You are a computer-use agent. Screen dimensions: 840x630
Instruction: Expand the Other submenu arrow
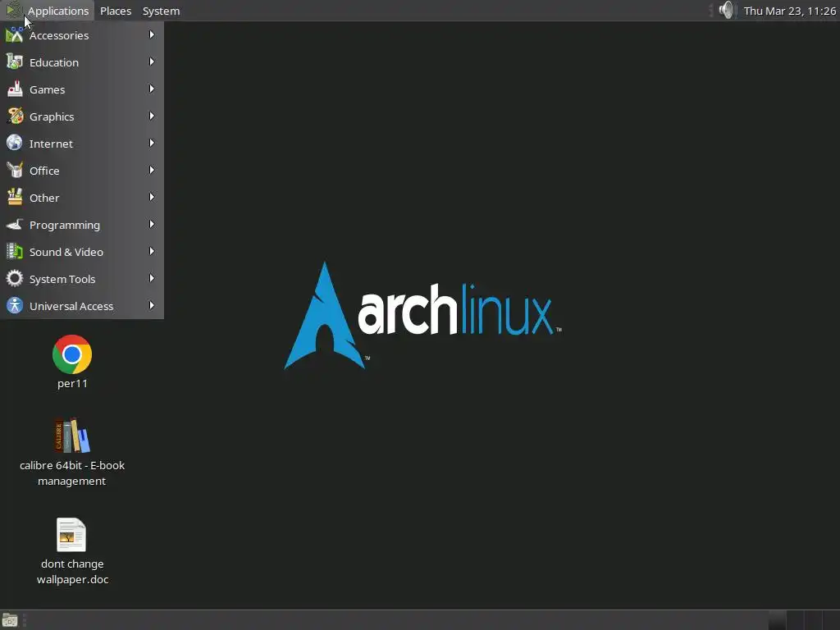click(x=152, y=197)
